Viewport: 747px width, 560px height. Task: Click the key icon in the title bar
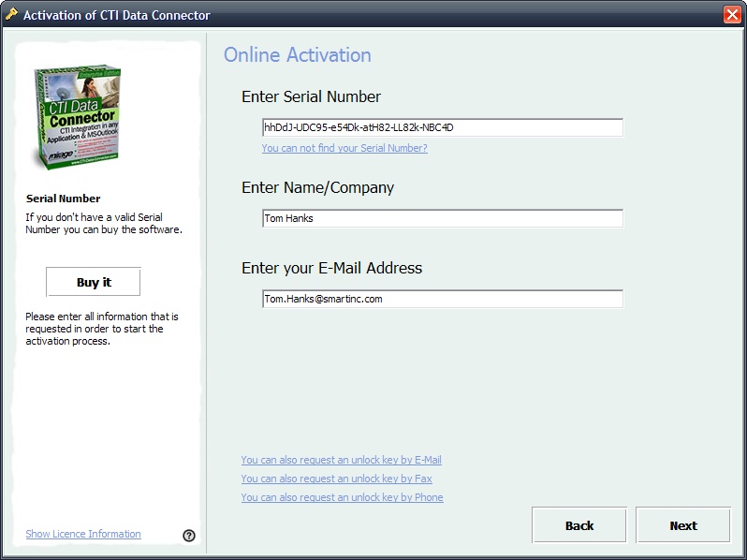click(11, 14)
